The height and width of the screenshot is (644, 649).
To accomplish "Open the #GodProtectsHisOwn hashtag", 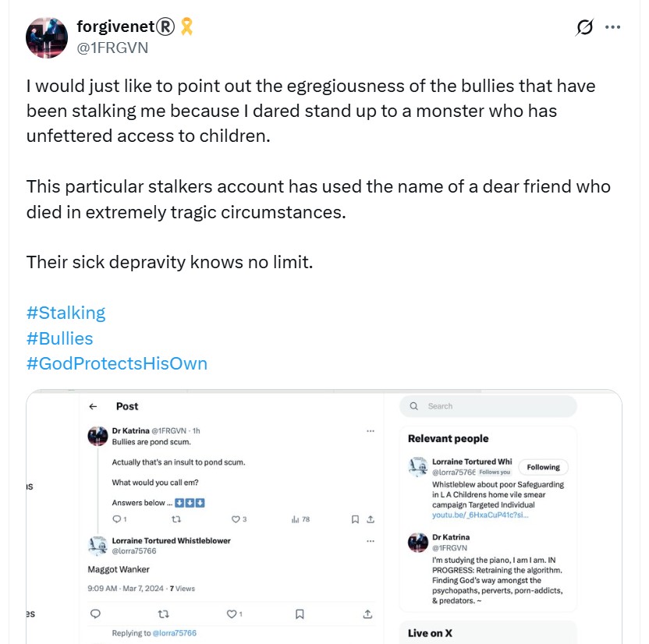I will pos(117,363).
